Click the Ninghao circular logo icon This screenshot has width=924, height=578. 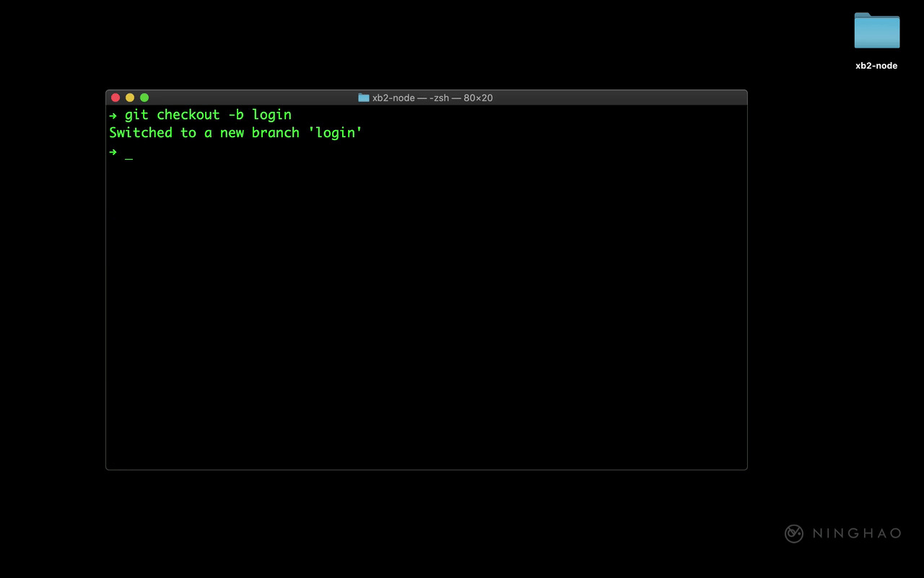794,533
